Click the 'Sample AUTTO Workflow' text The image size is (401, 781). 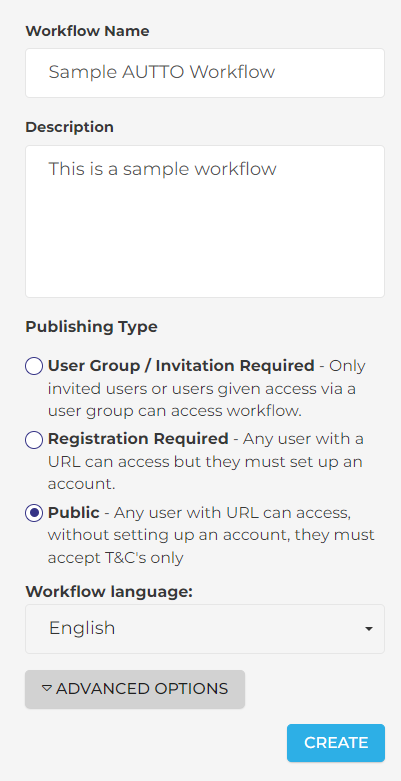[162, 72]
